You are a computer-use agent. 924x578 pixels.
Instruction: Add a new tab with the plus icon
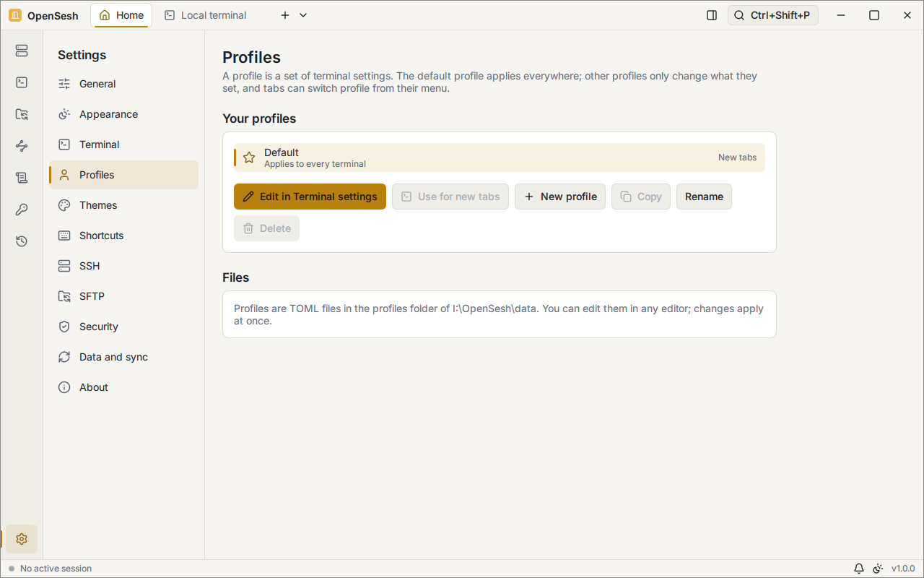click(x=285, y=15)
